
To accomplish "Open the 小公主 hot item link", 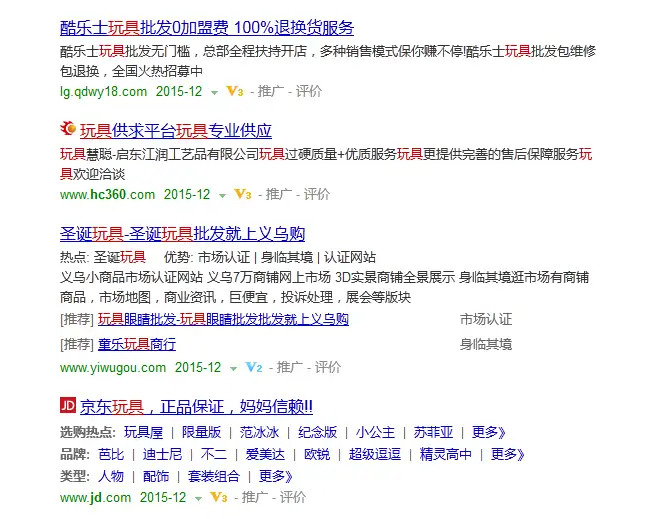I will coord(376,432).
